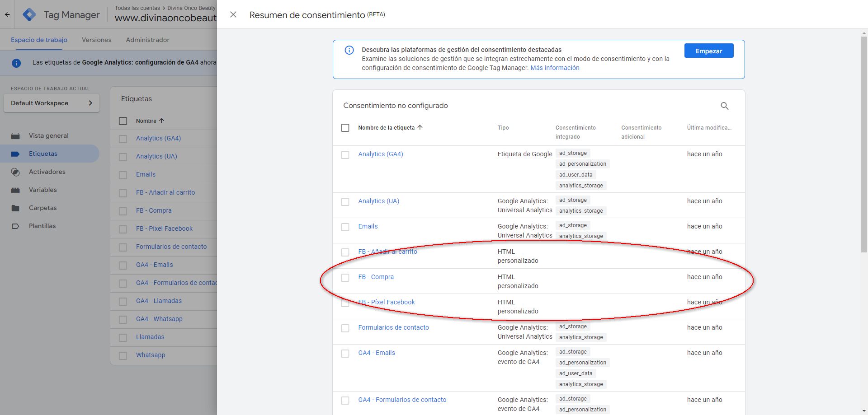Click the Consentimiento integrado column header
The image size is (868, 415).
576,132
